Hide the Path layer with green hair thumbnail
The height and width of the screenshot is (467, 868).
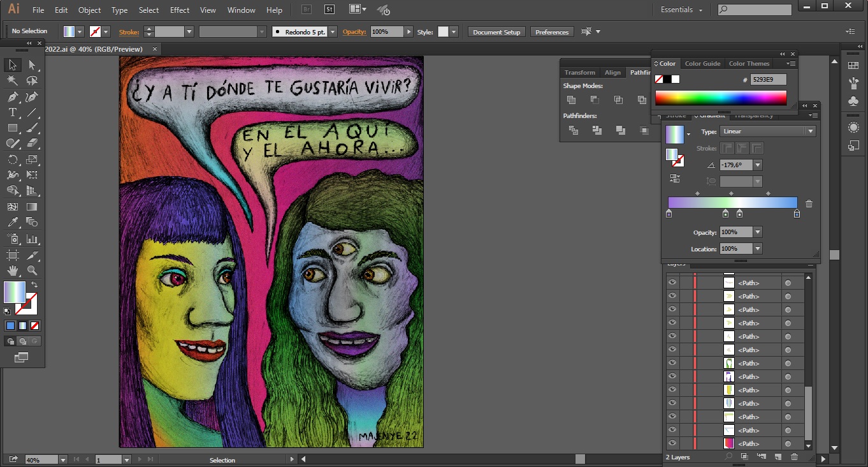672,363
